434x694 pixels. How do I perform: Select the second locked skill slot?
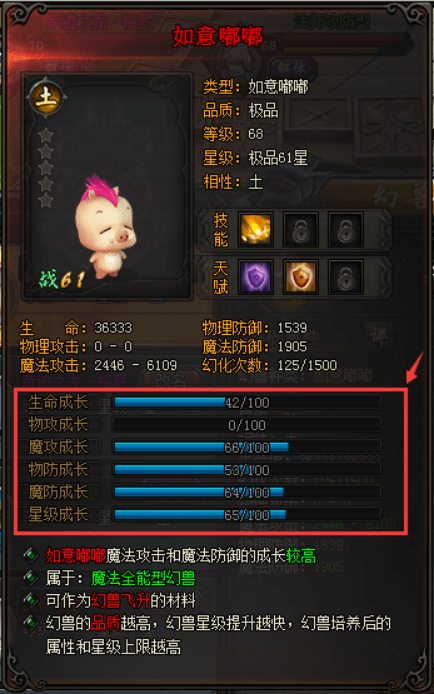(x=300, y=229)
